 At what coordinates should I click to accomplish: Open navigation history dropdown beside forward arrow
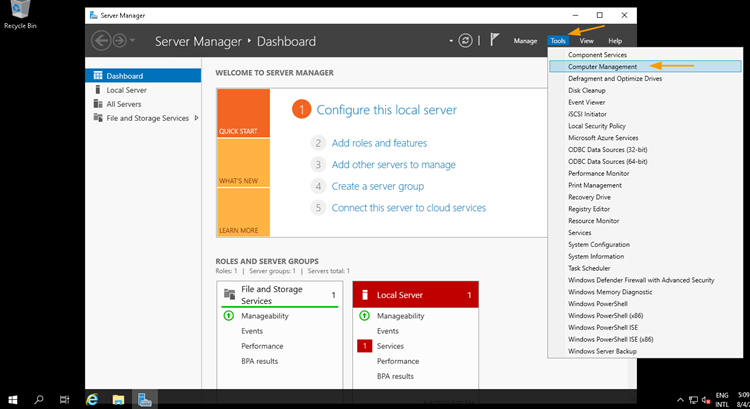click(x=132, y=41)
